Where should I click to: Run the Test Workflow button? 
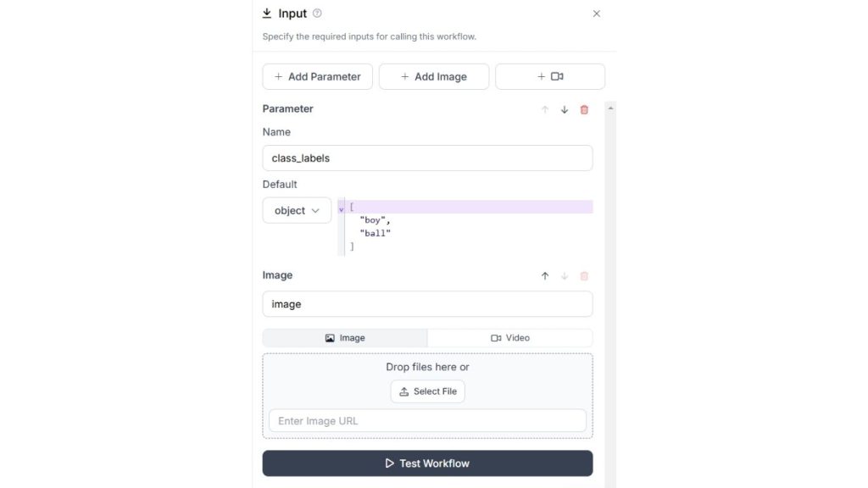coord(427,463)
